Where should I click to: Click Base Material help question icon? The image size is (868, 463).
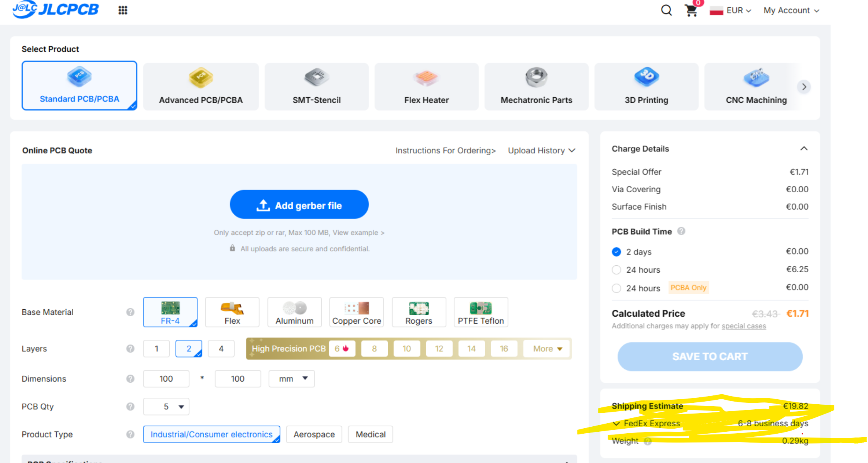pyautogui.click(x=130, y=312)
